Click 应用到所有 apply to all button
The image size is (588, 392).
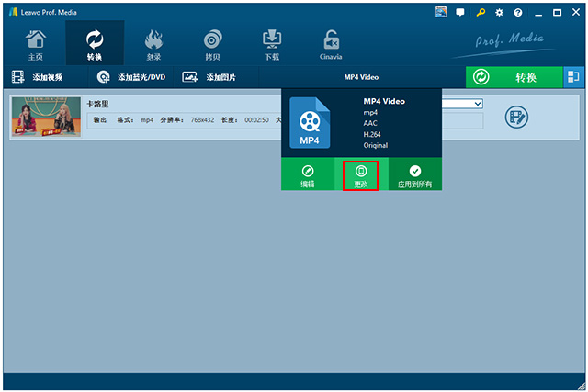click(x=414, y=174)
